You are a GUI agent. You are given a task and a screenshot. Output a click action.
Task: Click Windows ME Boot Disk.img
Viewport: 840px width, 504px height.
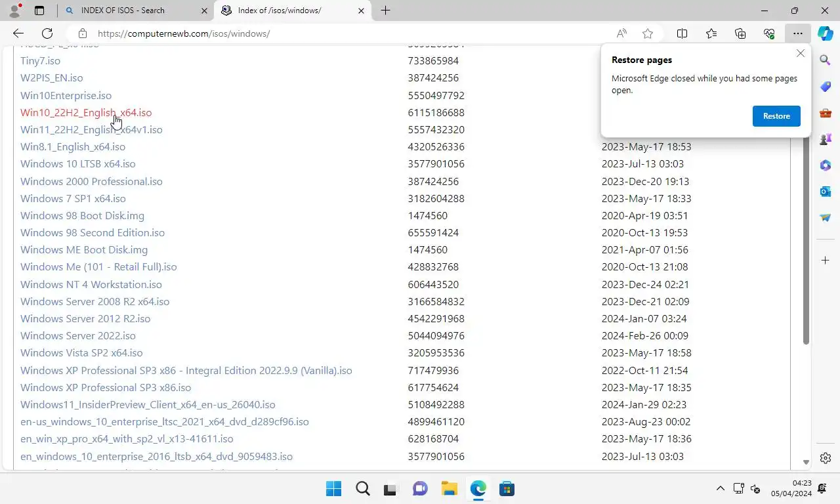[84, 249]
